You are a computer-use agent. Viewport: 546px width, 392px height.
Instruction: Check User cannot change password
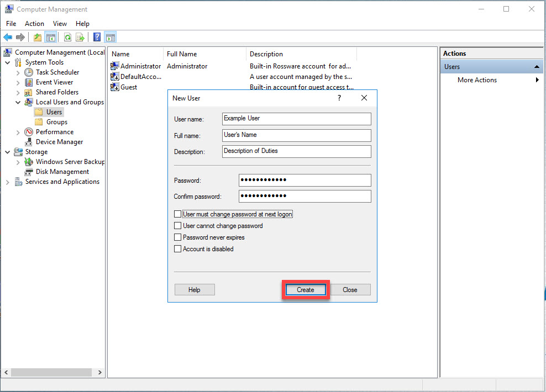tap(178, 226)
